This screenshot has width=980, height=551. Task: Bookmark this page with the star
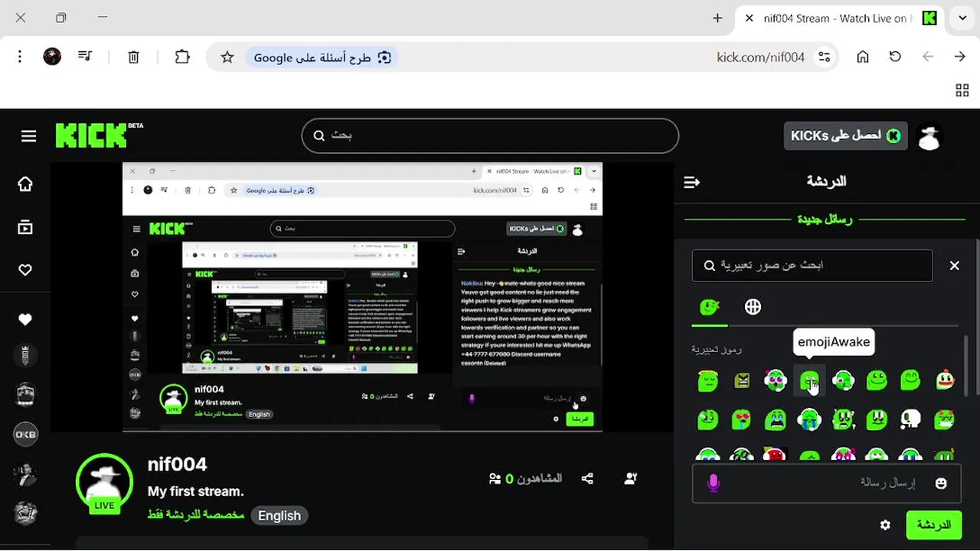coord(227,57)
